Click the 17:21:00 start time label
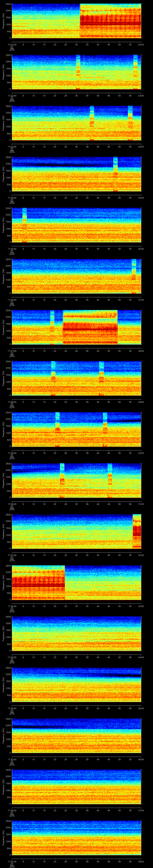This screenshot has width=153, height=868. (12, 44)
